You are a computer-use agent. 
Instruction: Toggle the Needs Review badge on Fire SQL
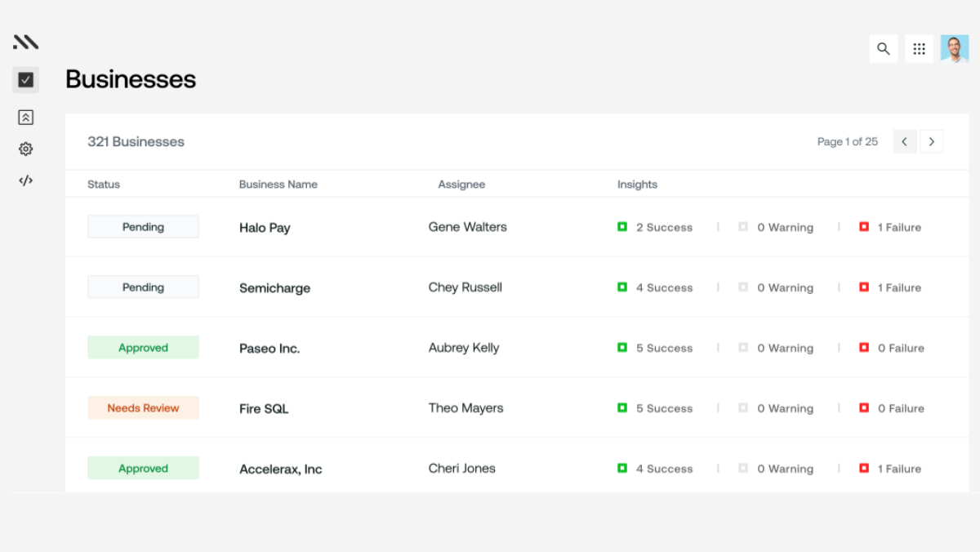pos(143,407)
